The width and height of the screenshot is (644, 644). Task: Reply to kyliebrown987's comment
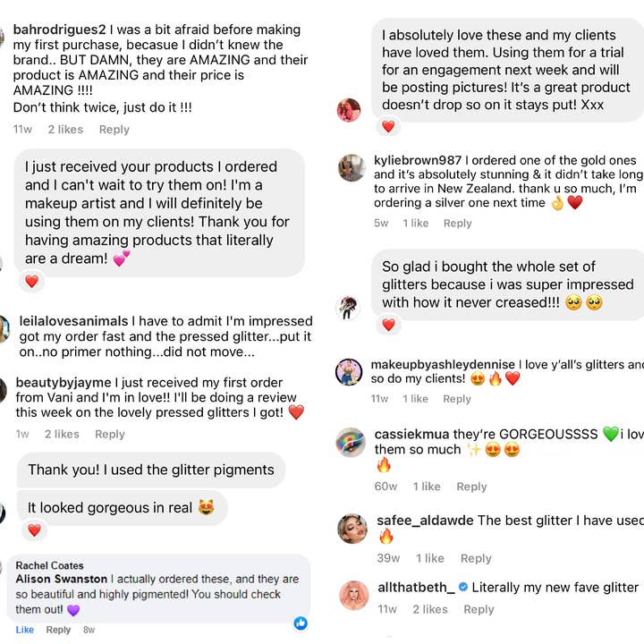point(457,224)
